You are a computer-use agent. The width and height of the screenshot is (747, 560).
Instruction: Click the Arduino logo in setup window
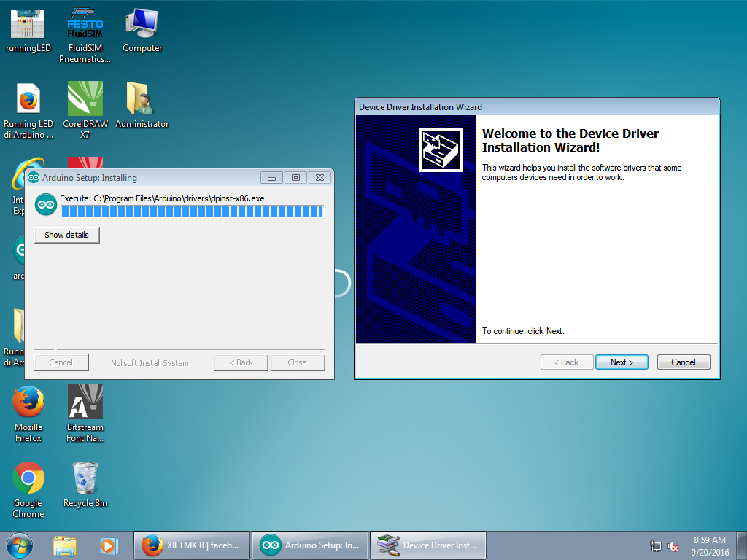(x=46, y=204)
